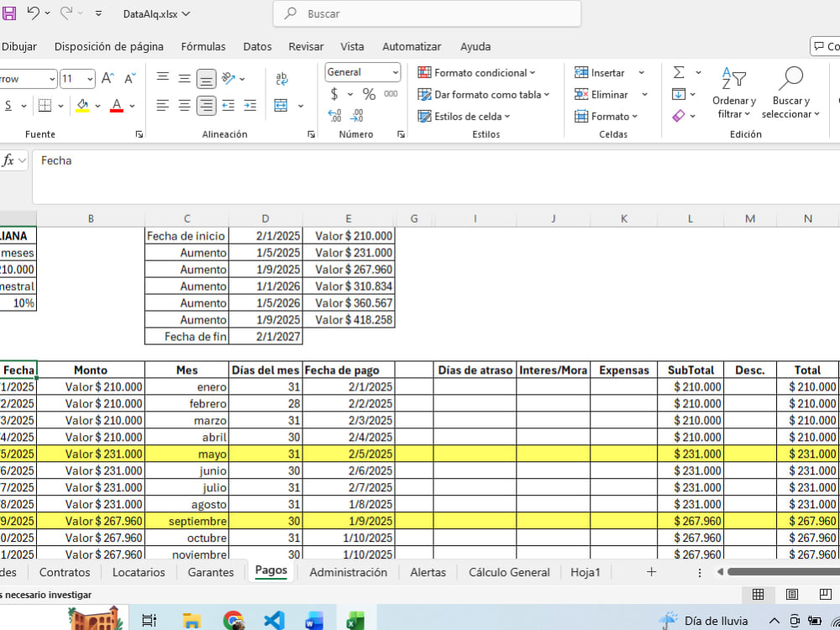This screenshot has height=630, width=840.
Task: Click the Insert function fx icon
Action: tap(8, 160)
